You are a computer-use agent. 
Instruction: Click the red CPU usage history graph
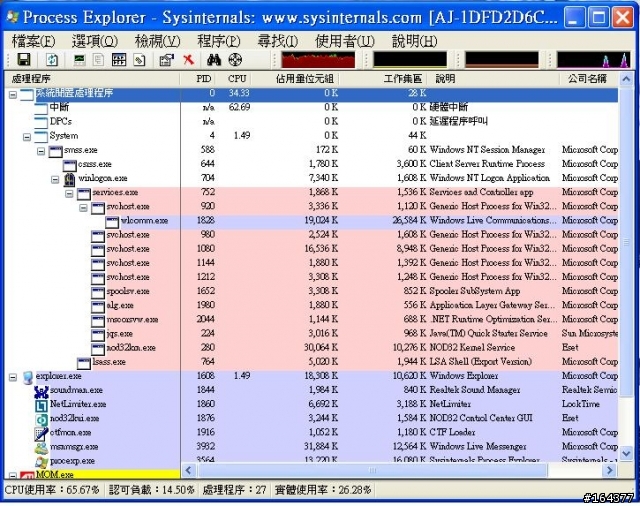(x=318, y=60)
